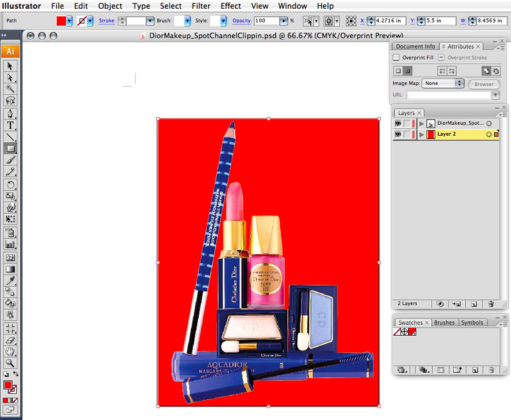Click the Browser button

484,84
